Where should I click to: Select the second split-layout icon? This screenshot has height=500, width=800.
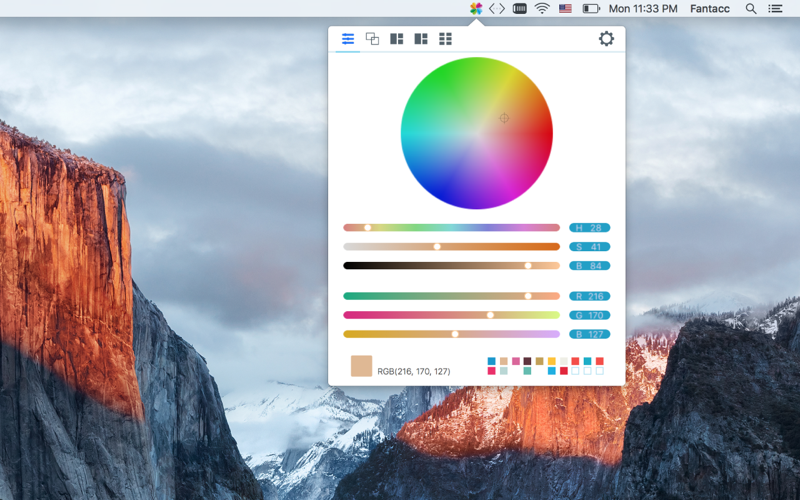pyautogui.click(x=421, y=39)
